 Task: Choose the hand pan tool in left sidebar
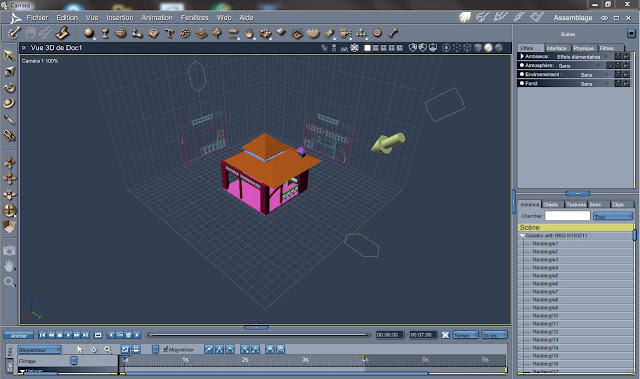point(9,266)
